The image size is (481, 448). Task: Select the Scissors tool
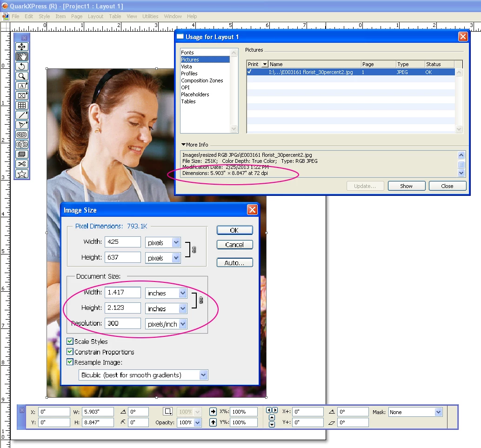22,164
